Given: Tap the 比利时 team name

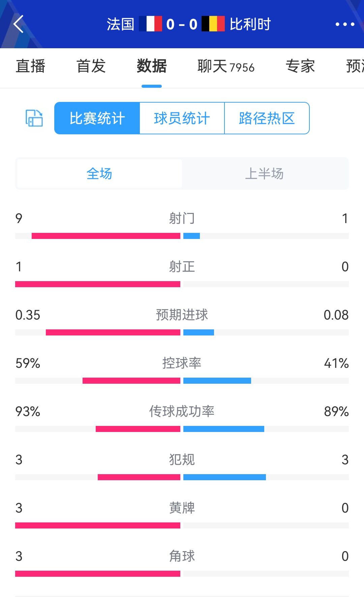Looking at the screenshot, I should pyautogui.click(x=250, y=24).
